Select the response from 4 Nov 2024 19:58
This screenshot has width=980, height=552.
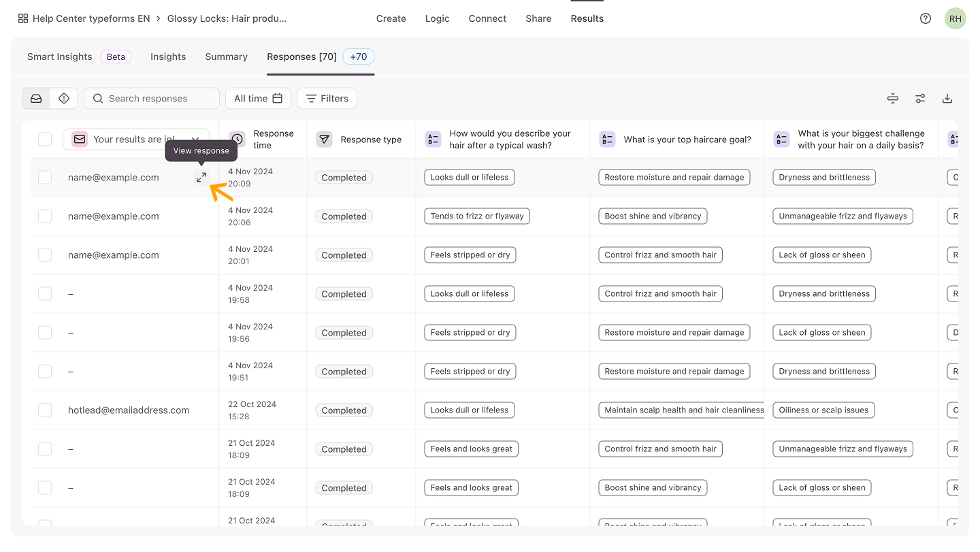point(45,294)
